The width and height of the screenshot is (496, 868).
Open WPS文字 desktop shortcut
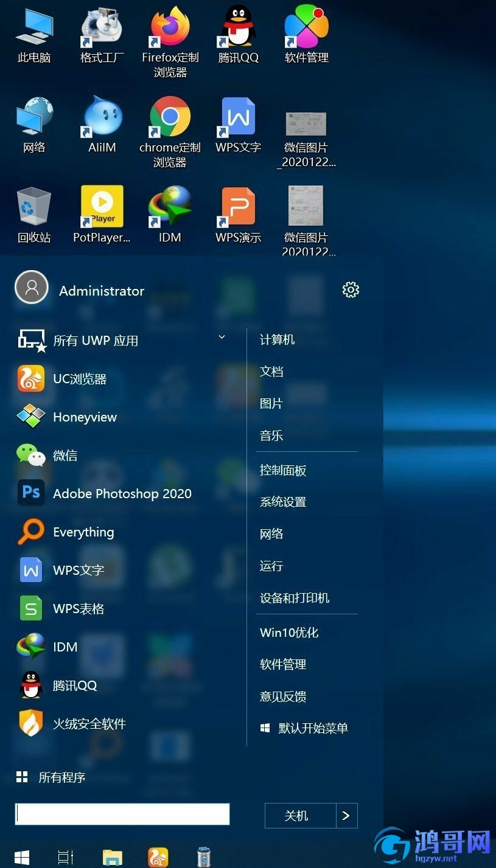[239, 125]
